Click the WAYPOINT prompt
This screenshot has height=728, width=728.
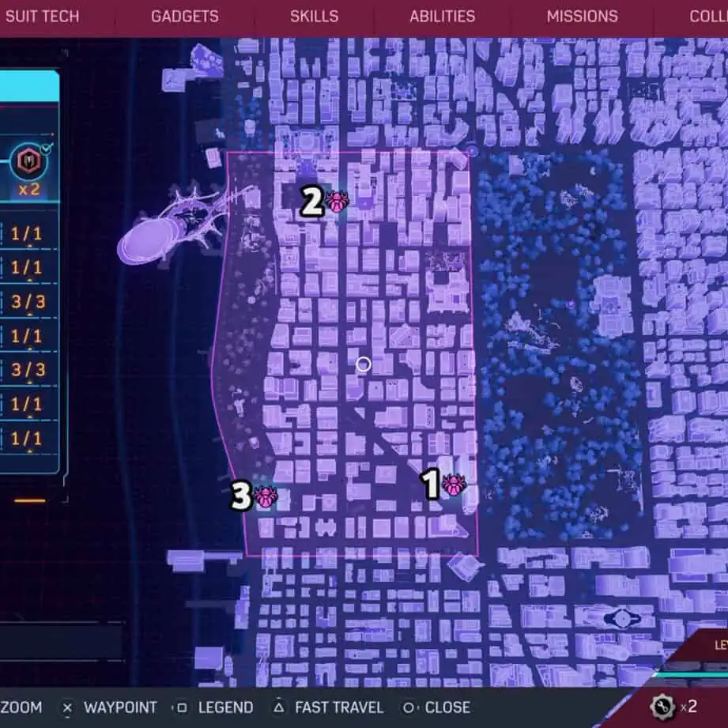pyautogui.click(x=120, y=707)
